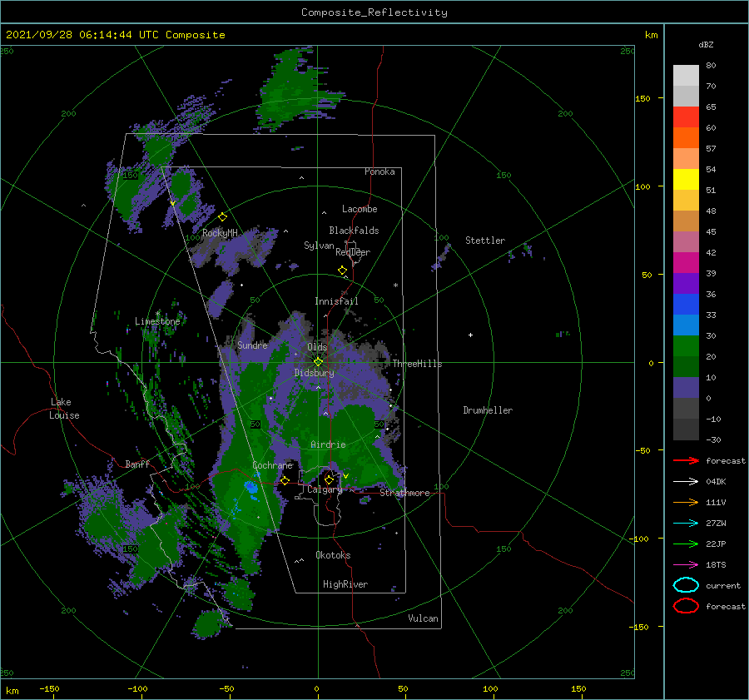
Task: Select the orange 111V arrow icon
Action: (686, 502)
